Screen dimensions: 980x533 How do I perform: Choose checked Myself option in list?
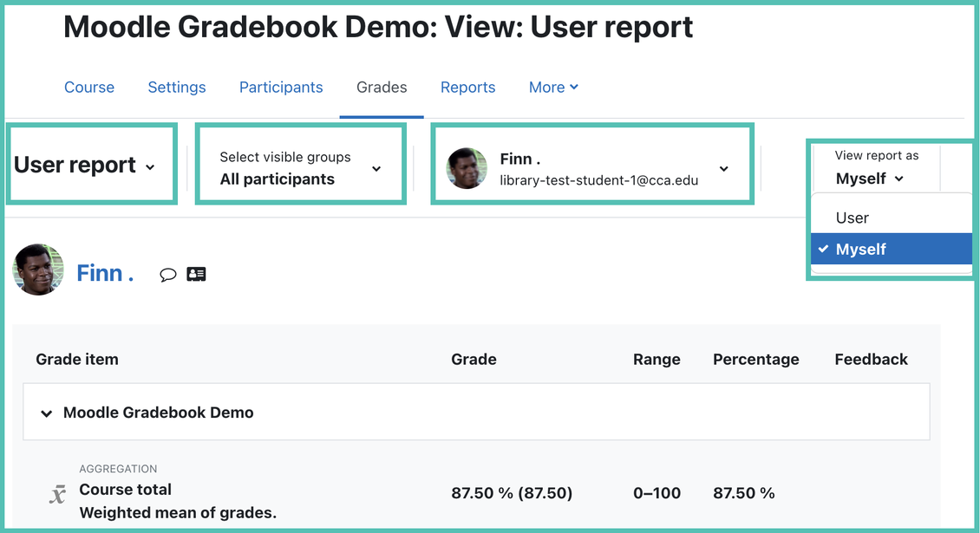[x=892, y=249]
